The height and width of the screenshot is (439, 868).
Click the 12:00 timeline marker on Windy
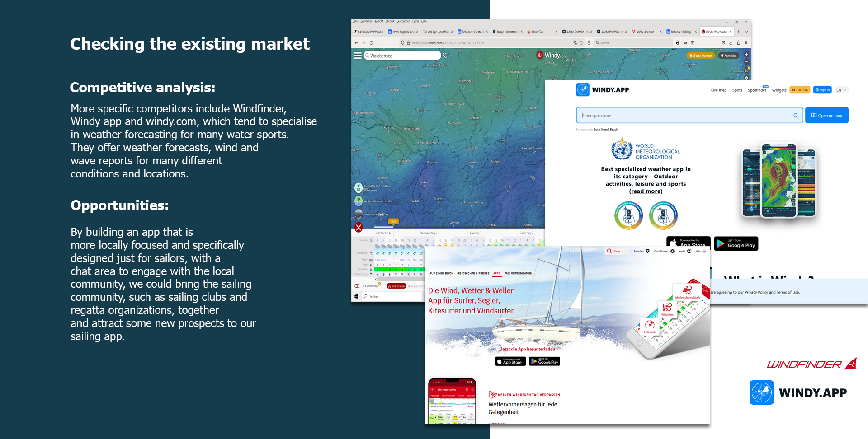point(393,222)
